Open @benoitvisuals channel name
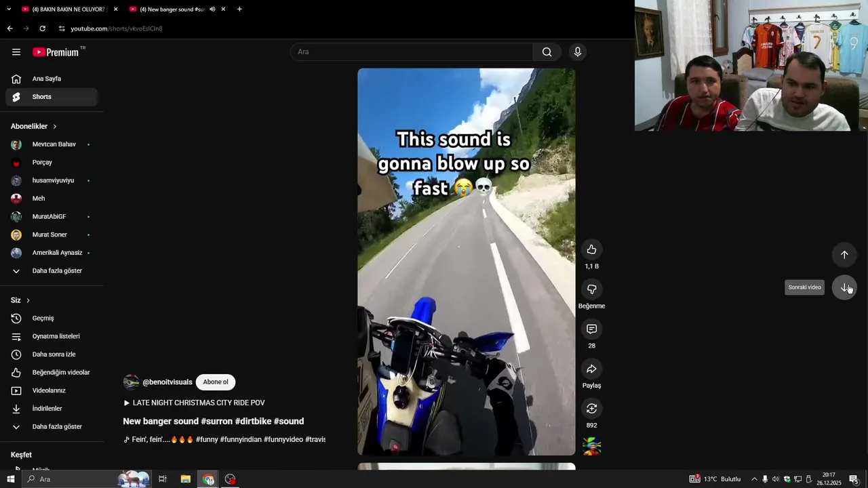Image resolution: width=868 pixels, height=488 pixels. coord(167,382)
